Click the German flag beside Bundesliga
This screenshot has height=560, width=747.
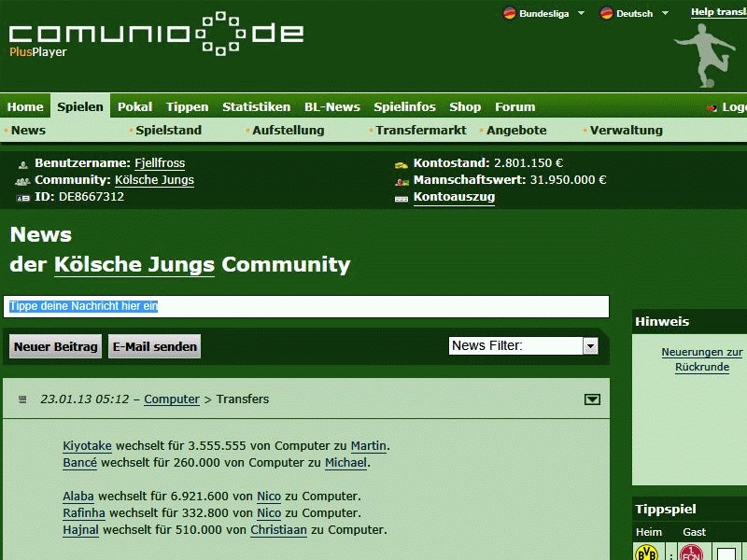(x=509, y=13)
